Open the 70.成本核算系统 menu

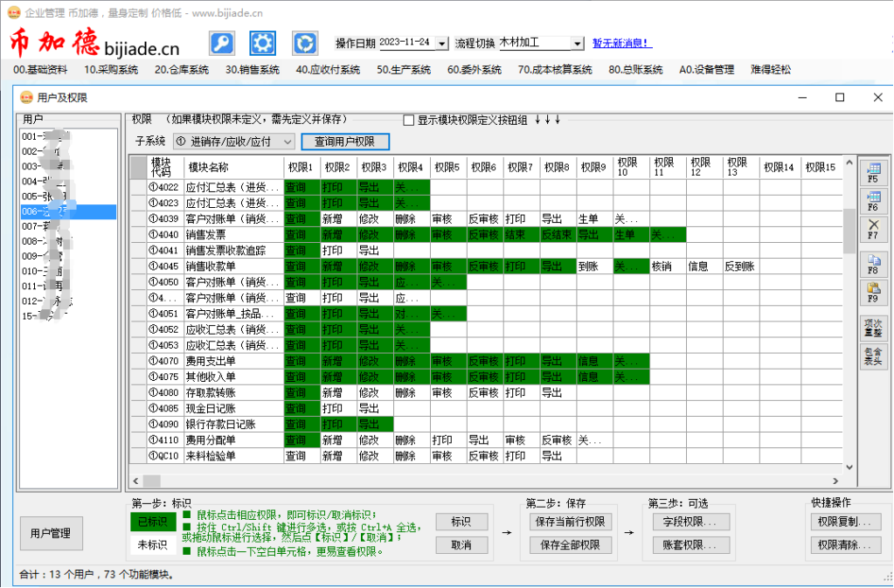[555, 70]
